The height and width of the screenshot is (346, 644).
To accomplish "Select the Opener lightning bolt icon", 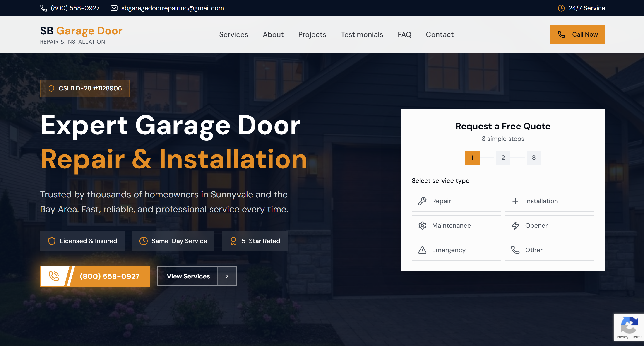I will pos(516,225).
